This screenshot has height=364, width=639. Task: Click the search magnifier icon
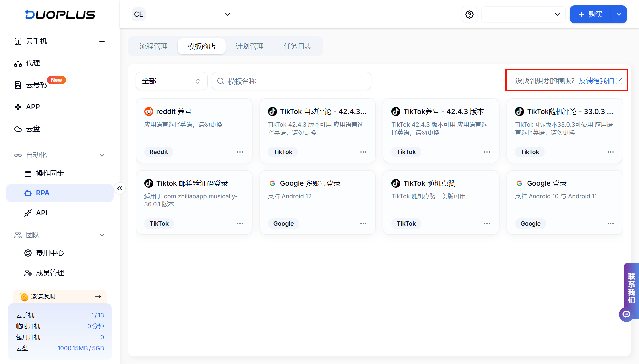[220, 81]
